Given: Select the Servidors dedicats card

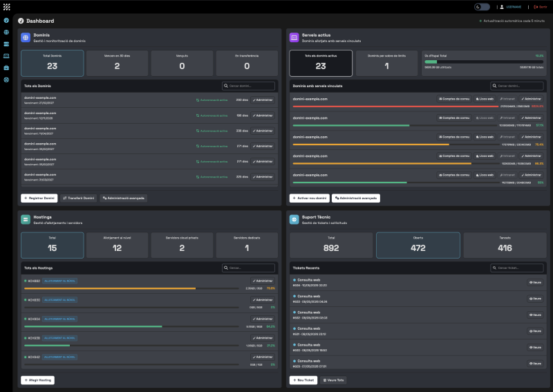Looking at the screenshot, I should pyautogui.click(x=247, y=245).
